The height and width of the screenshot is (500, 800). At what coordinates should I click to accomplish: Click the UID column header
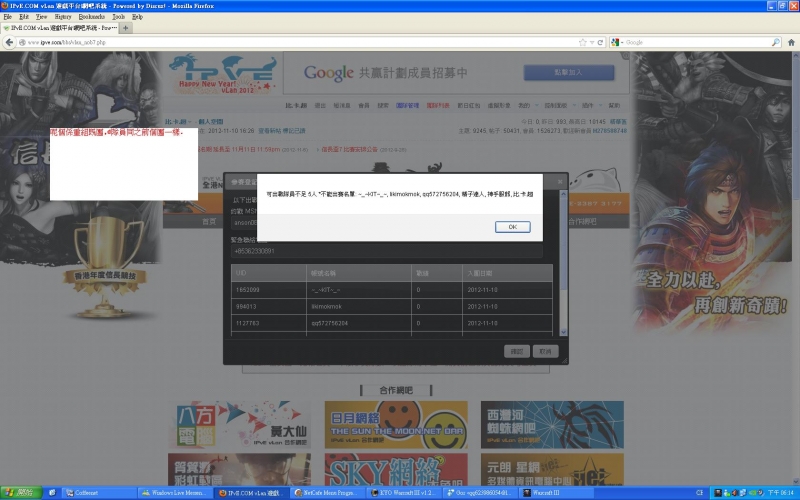(x=268, y=273)
